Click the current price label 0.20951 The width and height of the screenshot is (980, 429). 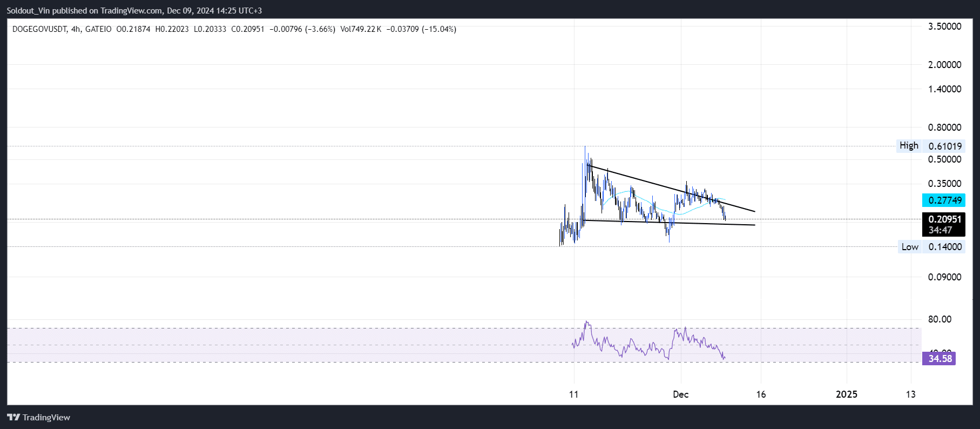coord(944,219)
